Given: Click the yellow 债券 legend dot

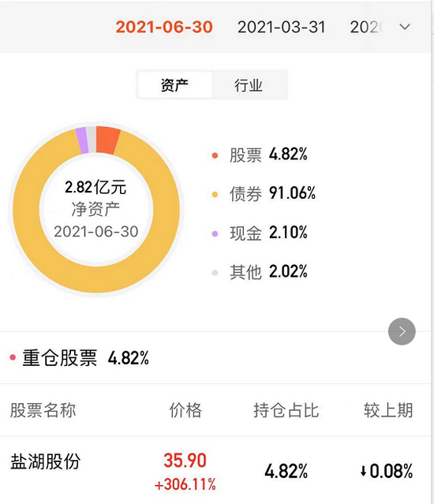Looking at the screenshot, I should (215, 195).
